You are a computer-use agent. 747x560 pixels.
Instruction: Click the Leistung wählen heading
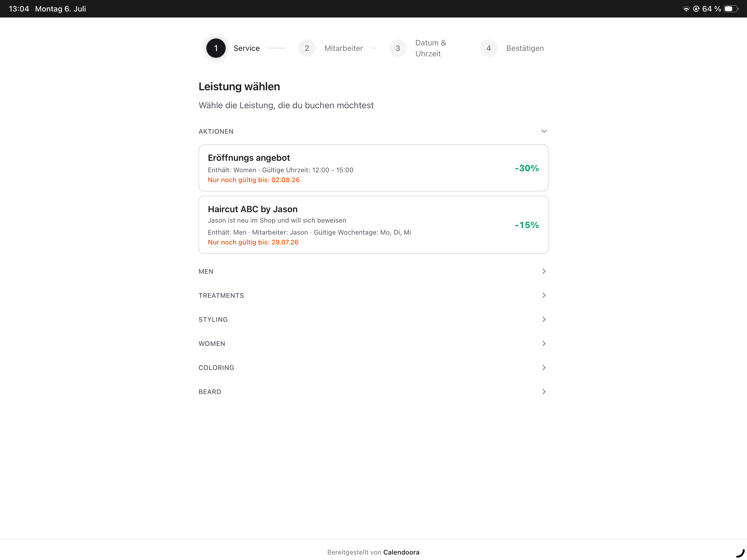239,86
